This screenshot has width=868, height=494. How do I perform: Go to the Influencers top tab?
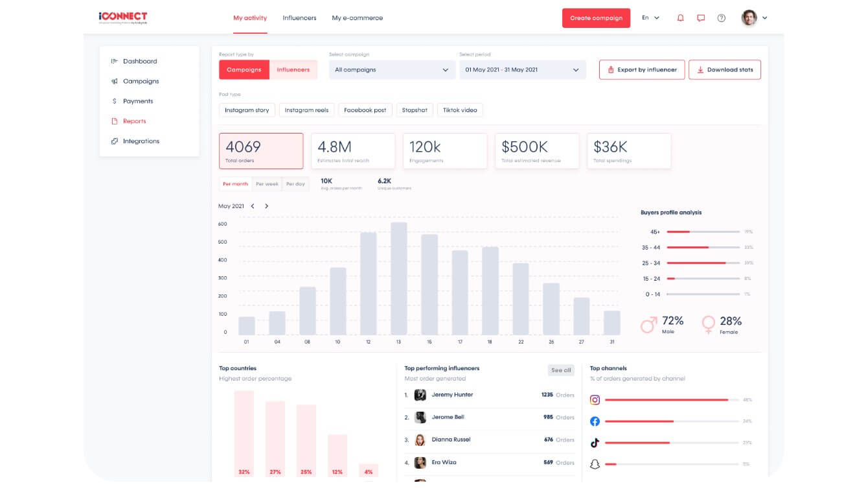click(299, 18)
